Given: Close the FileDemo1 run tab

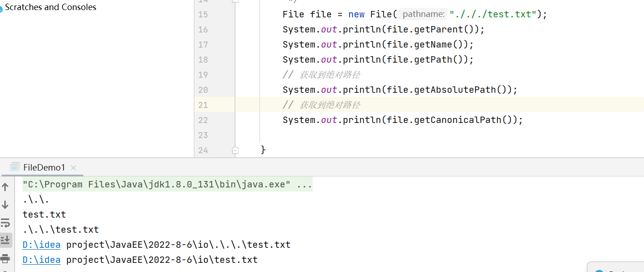Looking at the screenshot, I should (x=73, y=168).
